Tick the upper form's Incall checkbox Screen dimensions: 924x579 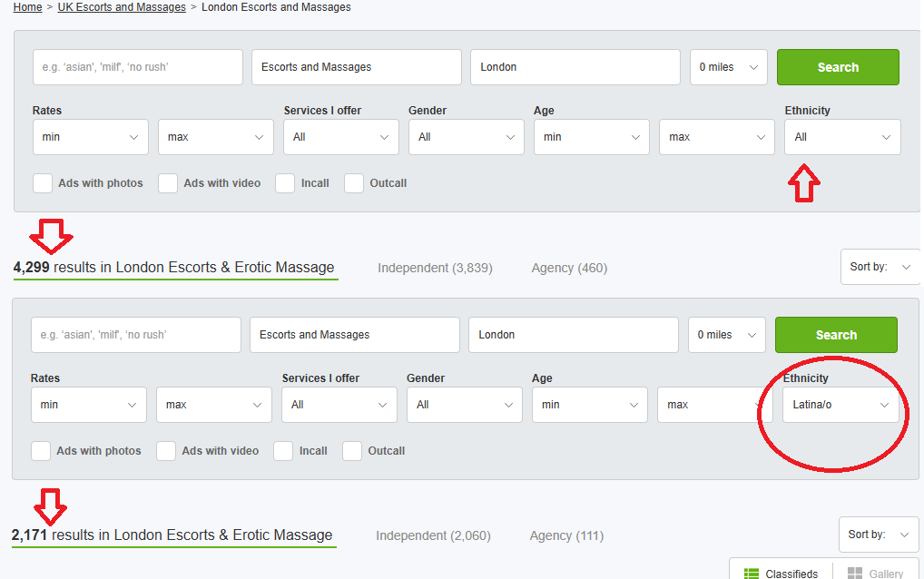(x=285, y=183)
